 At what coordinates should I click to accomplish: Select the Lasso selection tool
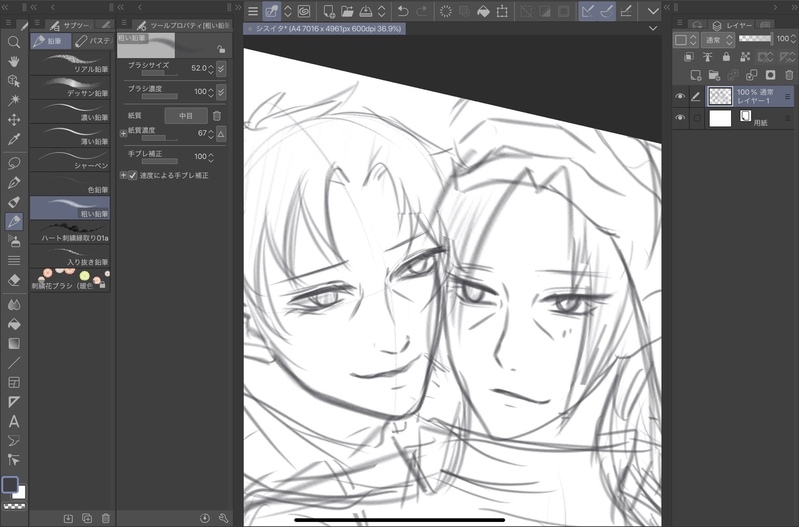click(x=14, y=163)
